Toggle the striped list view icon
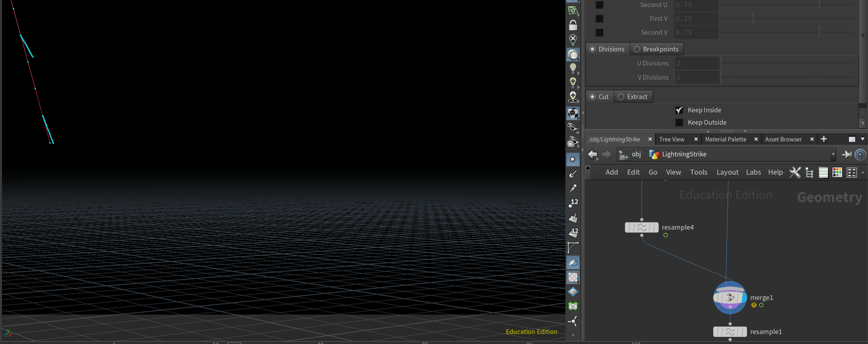Image resolution: width=868 pixels, height=344 pixels. [x=823, y=172]
